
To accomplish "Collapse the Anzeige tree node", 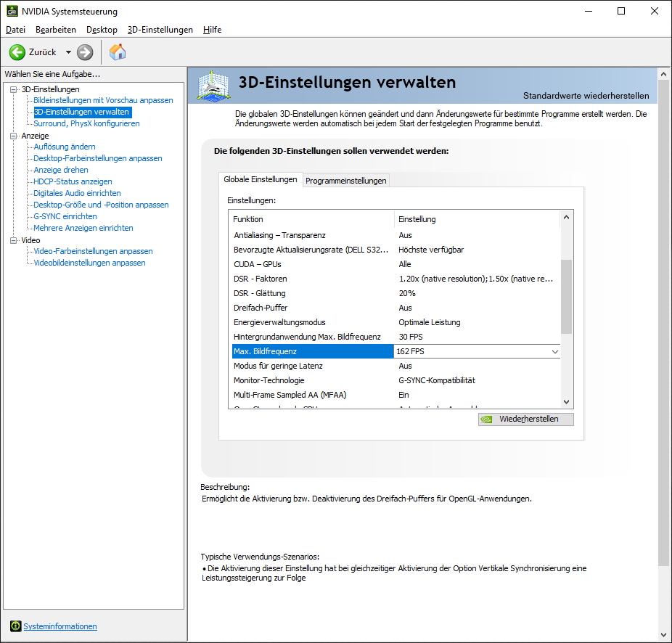I will point(14,136).
